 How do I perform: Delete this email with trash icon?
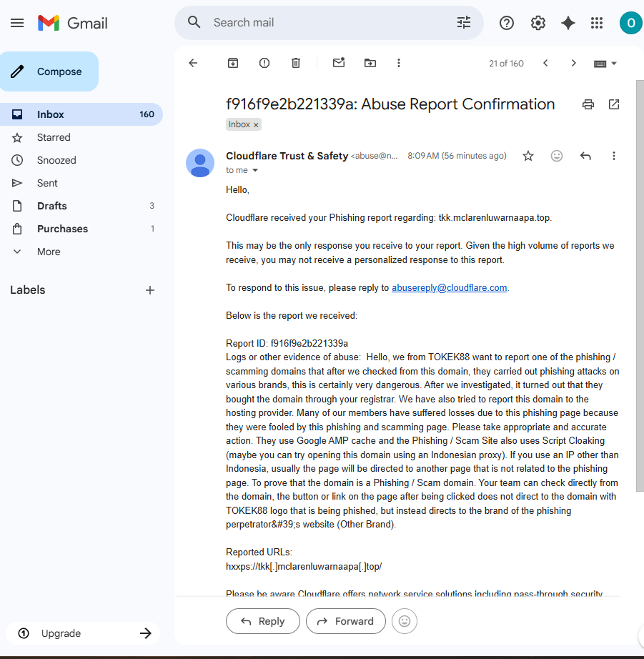296,63
